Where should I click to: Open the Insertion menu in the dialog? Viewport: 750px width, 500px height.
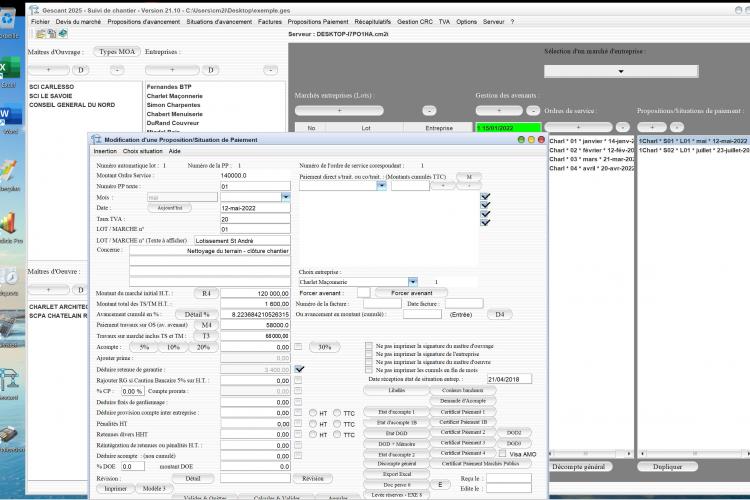tap(105, 151)
